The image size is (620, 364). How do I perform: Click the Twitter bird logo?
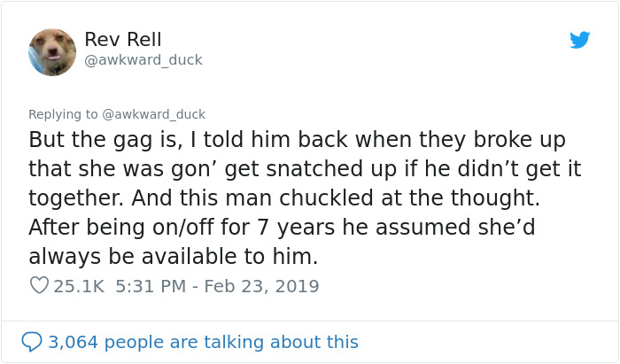pyautogui.click(x=579, y=40)
